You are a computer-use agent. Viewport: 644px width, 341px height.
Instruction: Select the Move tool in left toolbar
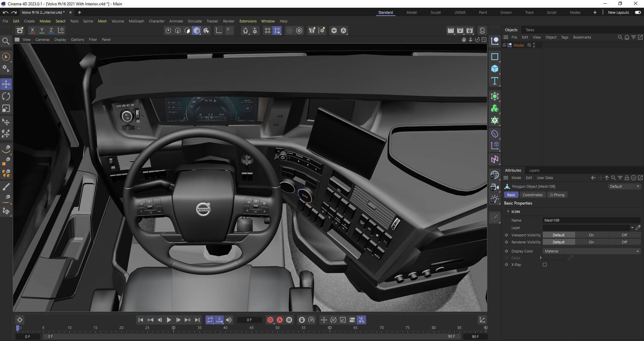click(x=6, y=84)
